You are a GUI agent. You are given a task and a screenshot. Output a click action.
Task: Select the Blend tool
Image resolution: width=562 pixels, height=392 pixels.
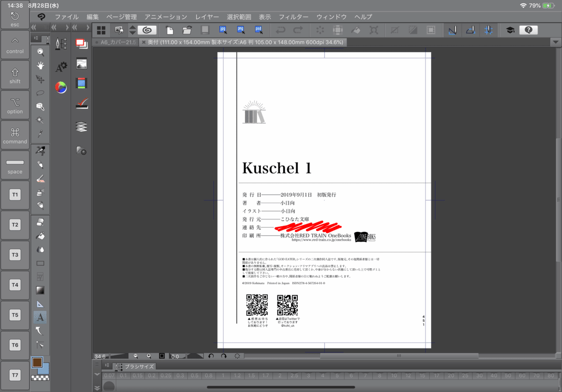point(41,249)
